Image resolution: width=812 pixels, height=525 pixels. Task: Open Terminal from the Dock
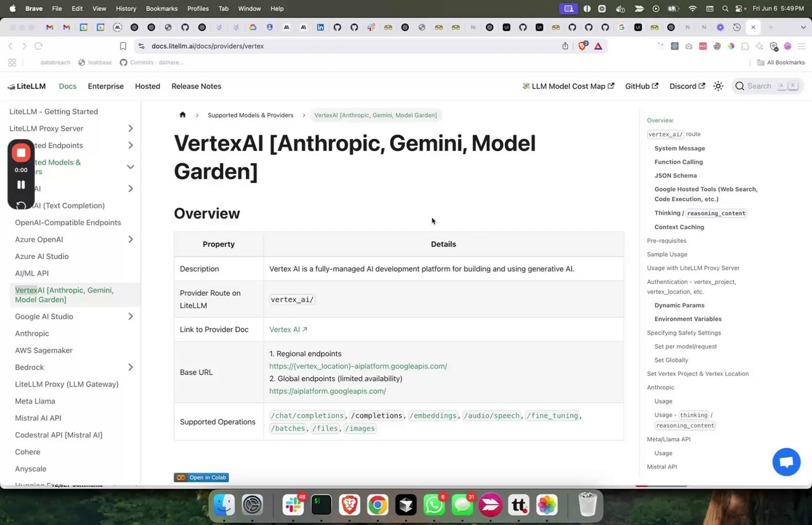[321, 505]
